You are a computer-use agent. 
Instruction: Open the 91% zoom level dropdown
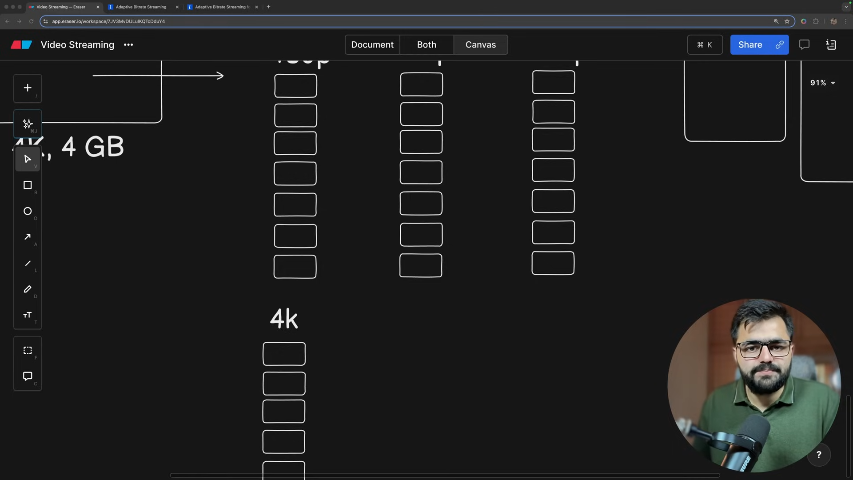[x=822, y=83]
